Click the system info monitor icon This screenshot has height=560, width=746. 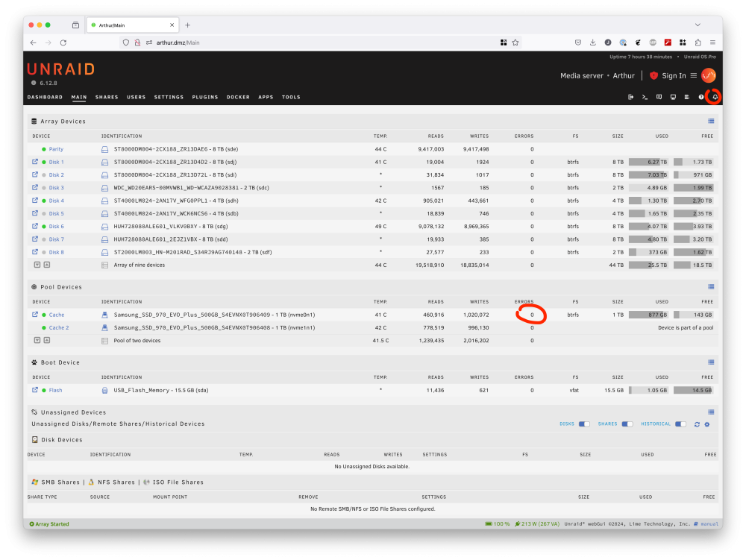tap(673, 97)
